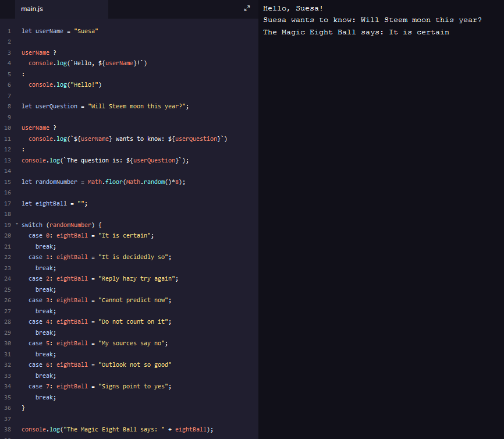The height and width of the screenshot is (439, 504).
Task: Click the colon on line 5
Action: pos(23,75)
